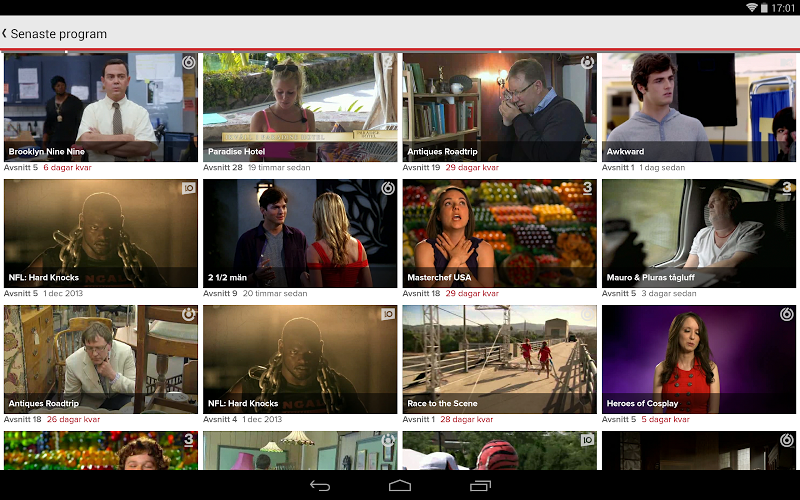Viewport: 800px width, 500px height.
Task: Select '1 dag sedan' under Awkward
Action: tap(662, 167)
